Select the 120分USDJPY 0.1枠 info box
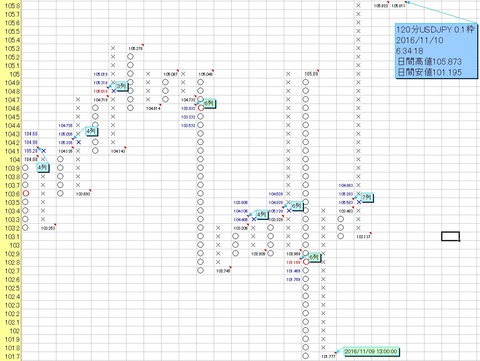 coord(436,51)
